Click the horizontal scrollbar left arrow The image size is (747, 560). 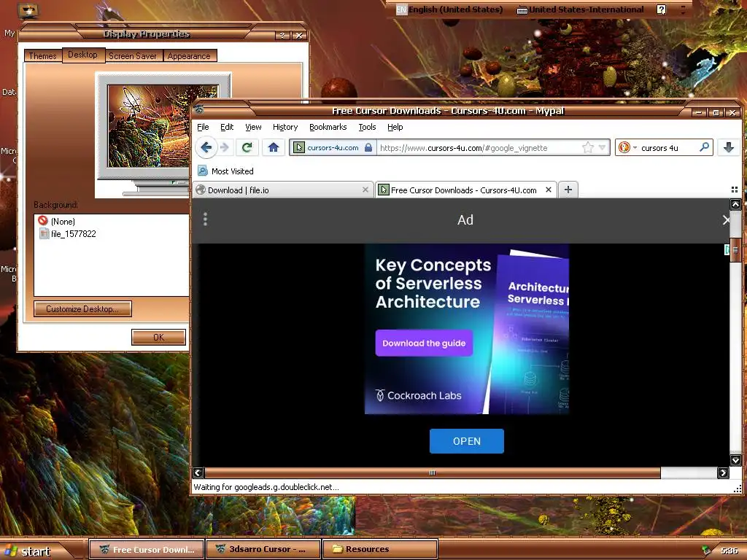[x=198, y=472]
